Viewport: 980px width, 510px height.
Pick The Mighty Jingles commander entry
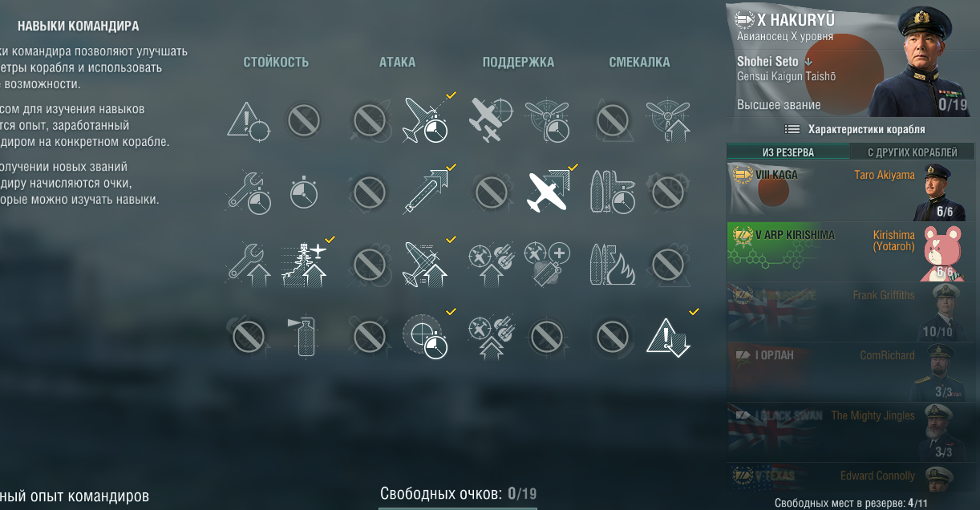852,432
